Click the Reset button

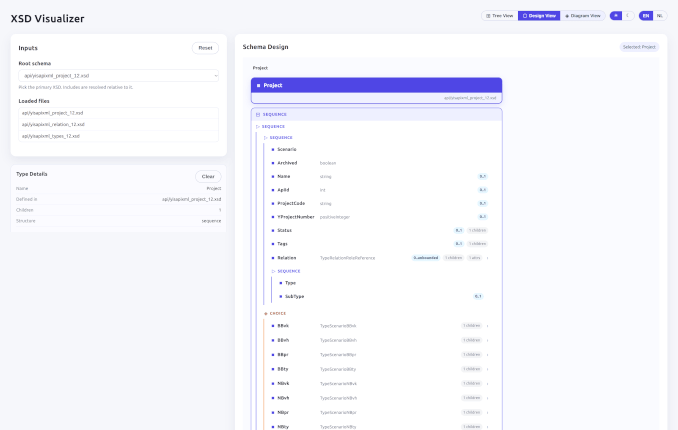[205, 47]
